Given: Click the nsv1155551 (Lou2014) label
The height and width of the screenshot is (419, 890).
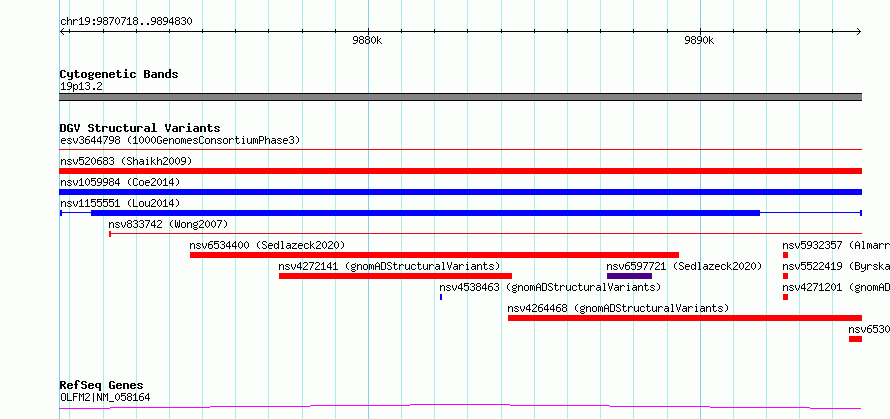Looking at the screenshot, I should (120, 203).
